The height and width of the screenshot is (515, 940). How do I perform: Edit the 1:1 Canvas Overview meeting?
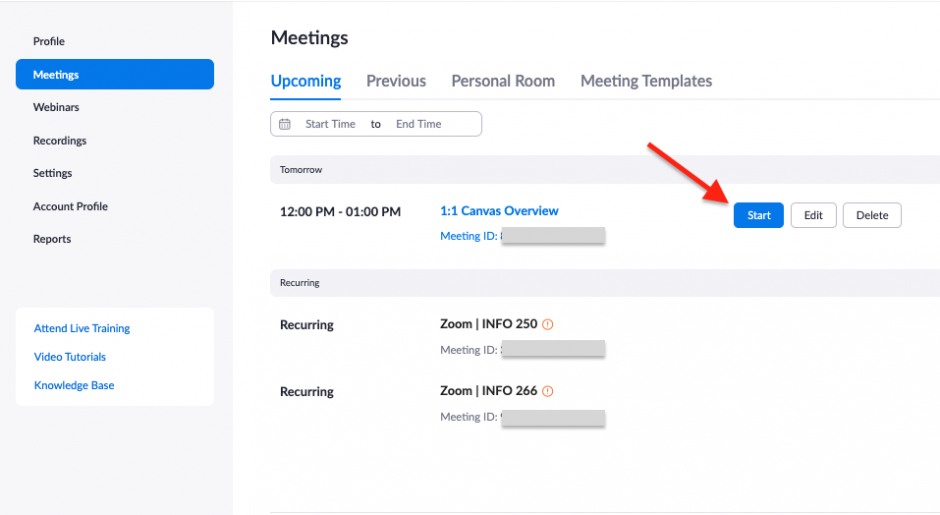coord(813,215)
